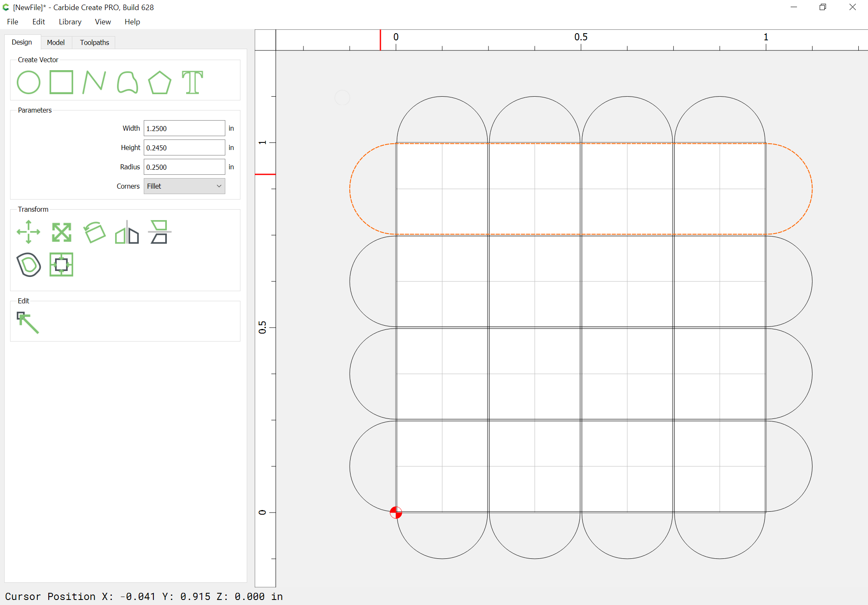Viewport: 868px width, 605px height.
Task: Open the Edit menu
Action: tap(39, 22)
